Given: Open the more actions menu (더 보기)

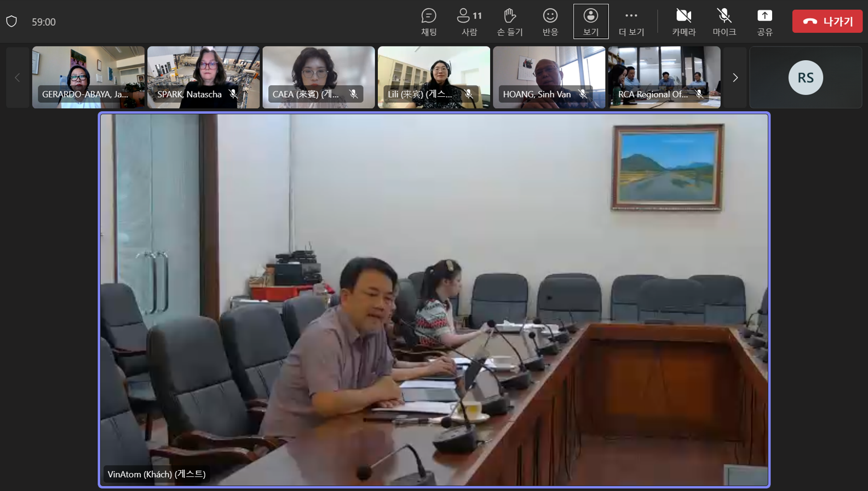Looking at the screenshot, I should (631, 22).
